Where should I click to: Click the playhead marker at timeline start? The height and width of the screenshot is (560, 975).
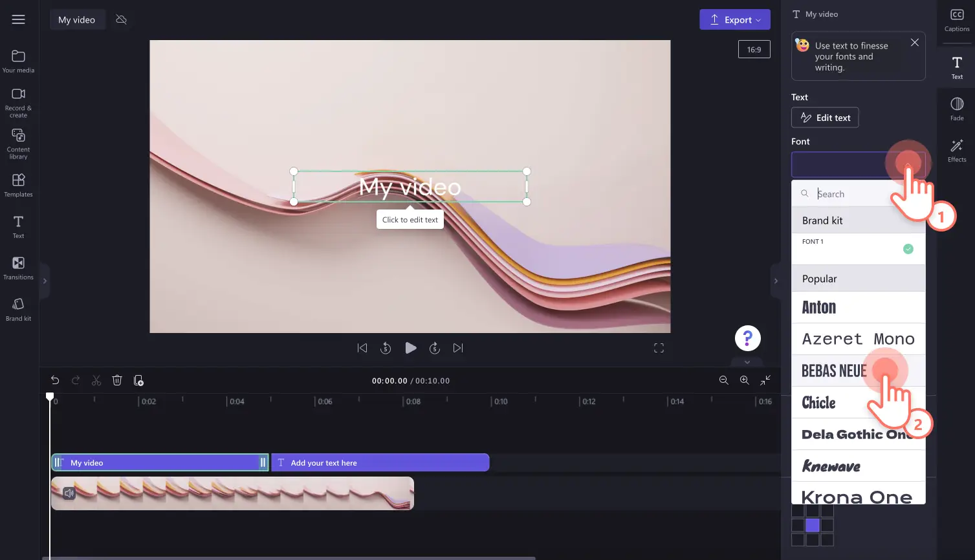tap(50, 396)
